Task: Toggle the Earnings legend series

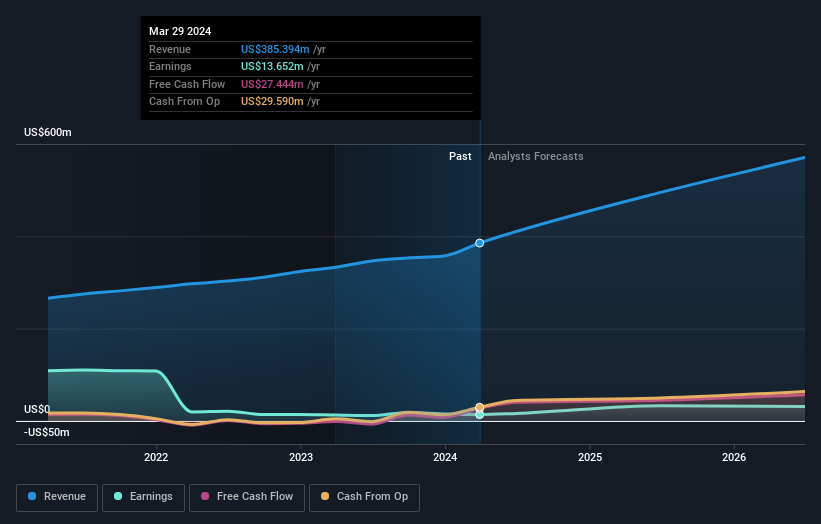Action: coord(143,497)
